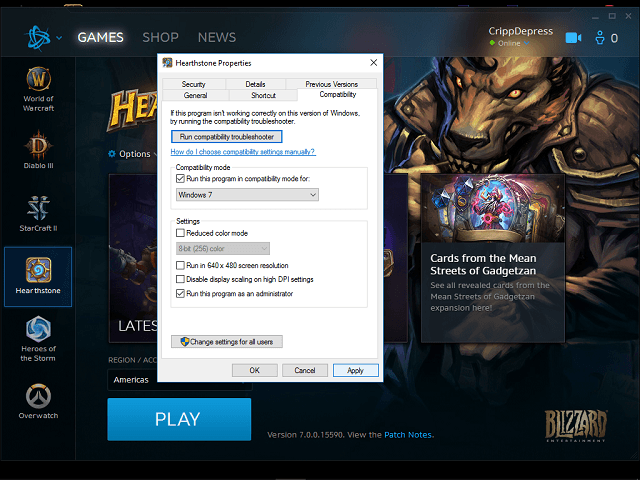Open the friends list icon

click(600, 38)
